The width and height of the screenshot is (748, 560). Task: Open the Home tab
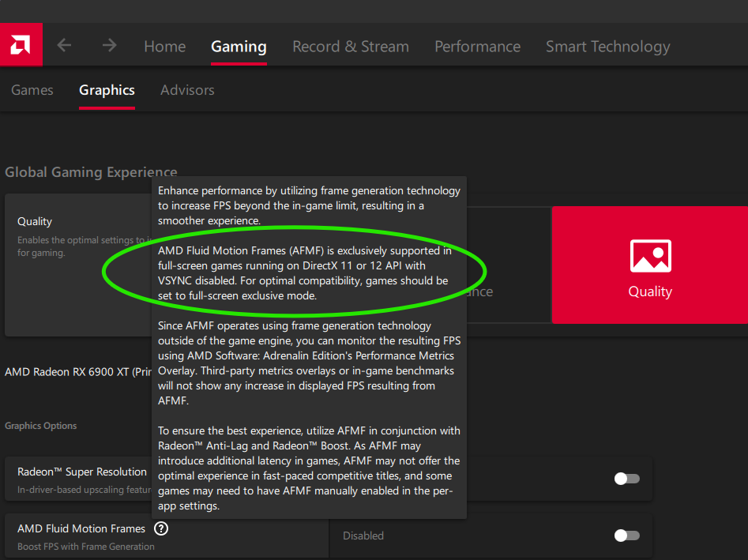(165, 47)
